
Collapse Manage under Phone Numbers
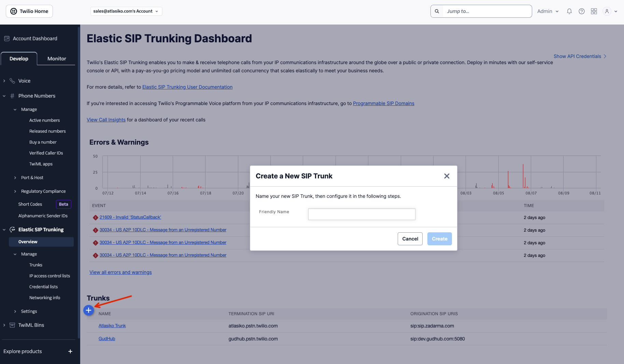click(x=15, y=110)
